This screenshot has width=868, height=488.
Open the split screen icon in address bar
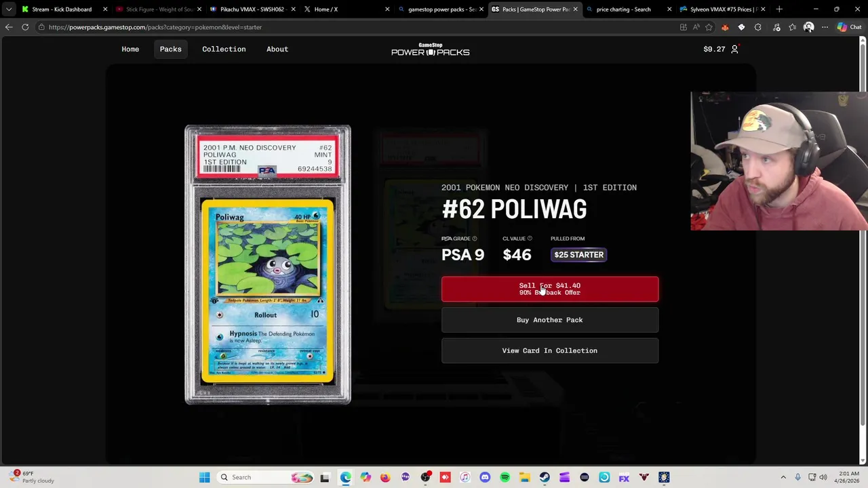click(x=683, y=27)
